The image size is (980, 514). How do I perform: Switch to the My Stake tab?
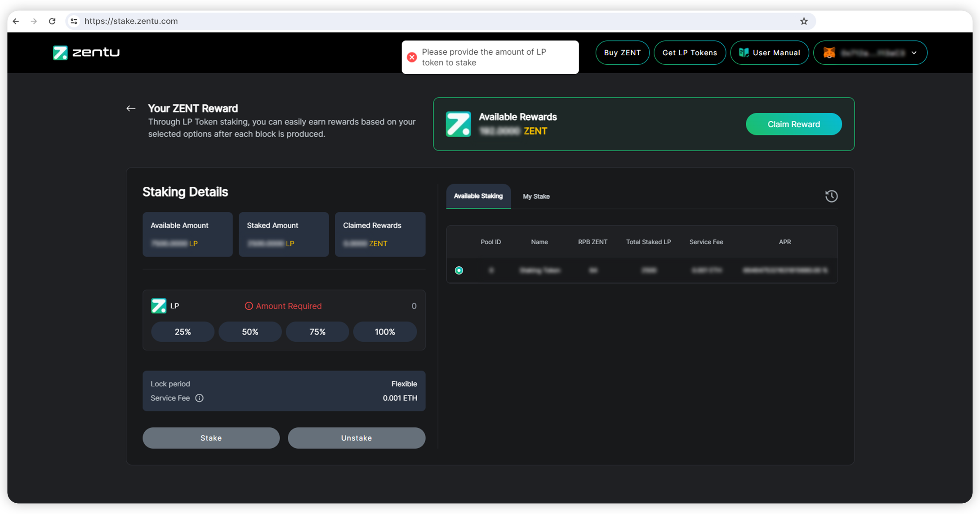pos(536,197)
